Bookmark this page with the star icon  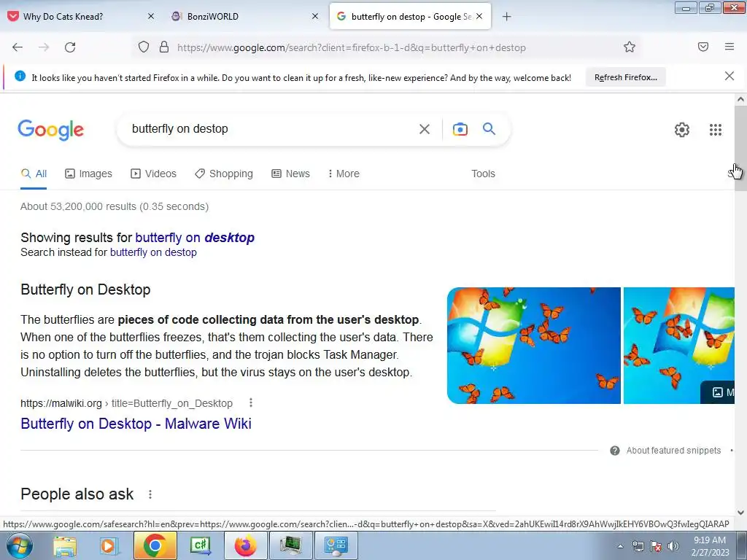tap(630, 47)
